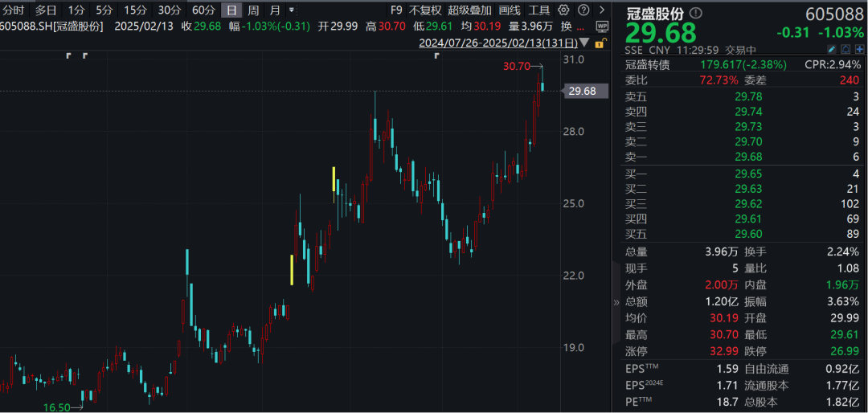Open chart settings gear icon

563,10
